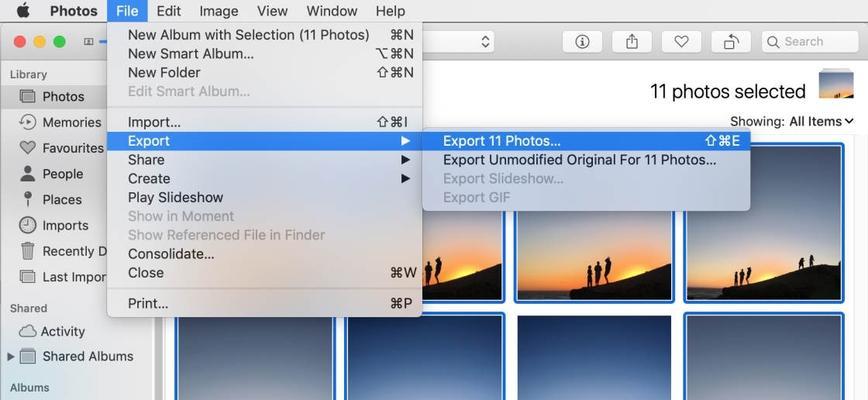
Task: Click the Memories sidebar label
Action: [x=72, y=122]
